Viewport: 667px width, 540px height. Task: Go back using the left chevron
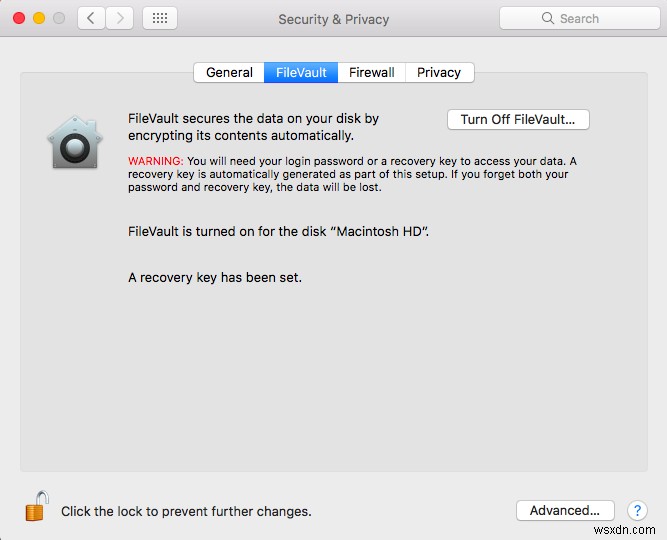(91, 18)
